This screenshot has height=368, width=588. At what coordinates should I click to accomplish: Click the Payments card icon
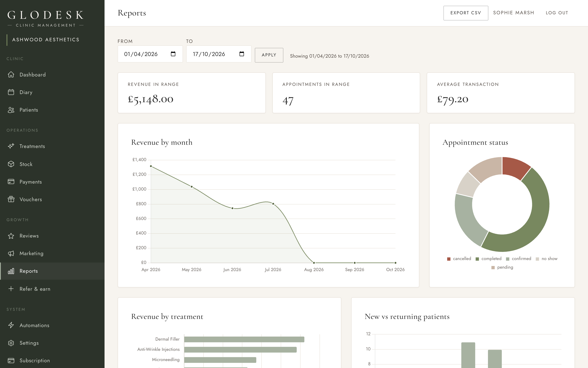pos(11,182)
